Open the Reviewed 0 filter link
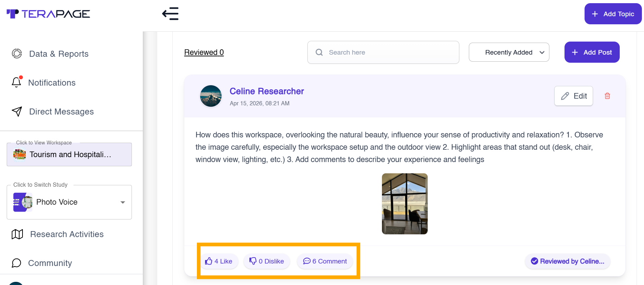Viewport: 644px width, 285px height. [204, 52]
